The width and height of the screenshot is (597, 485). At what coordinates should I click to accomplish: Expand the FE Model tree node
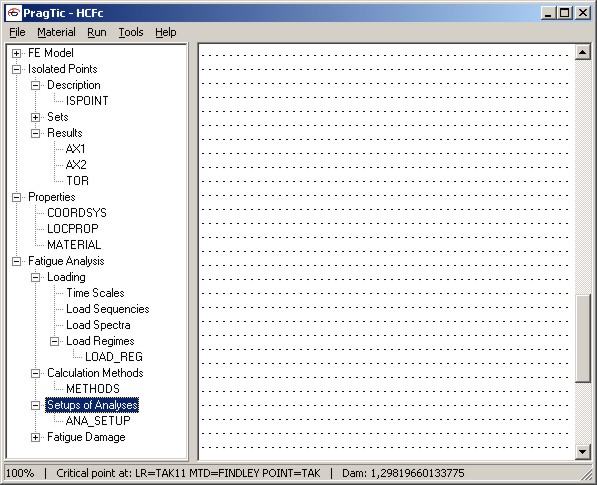pos(16,53)
